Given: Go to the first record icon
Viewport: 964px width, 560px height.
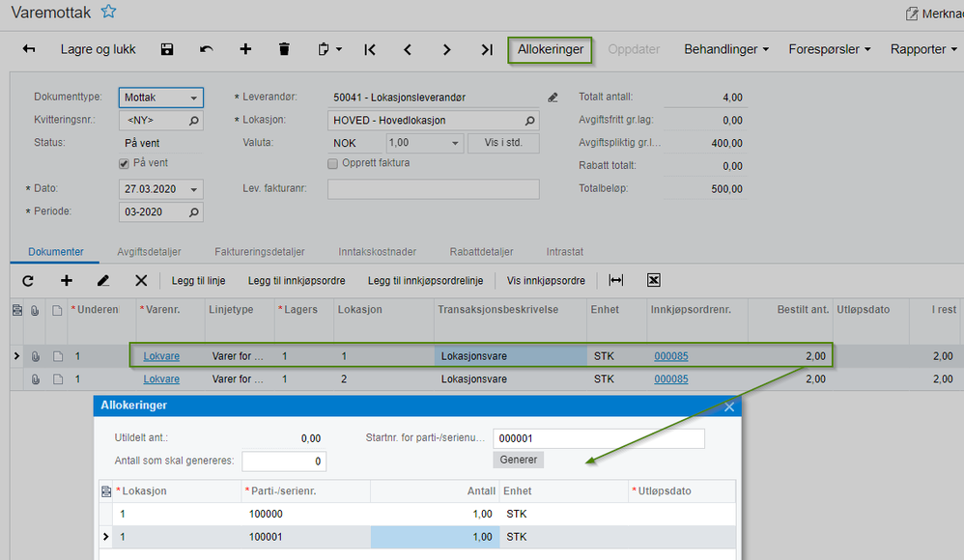Looking at the screenshot, I should coord(370,49).
